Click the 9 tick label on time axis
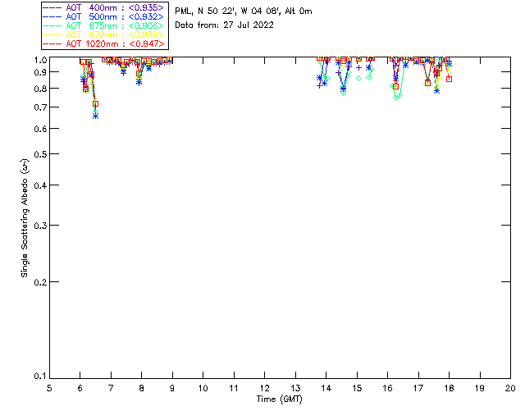 point(172,387)
